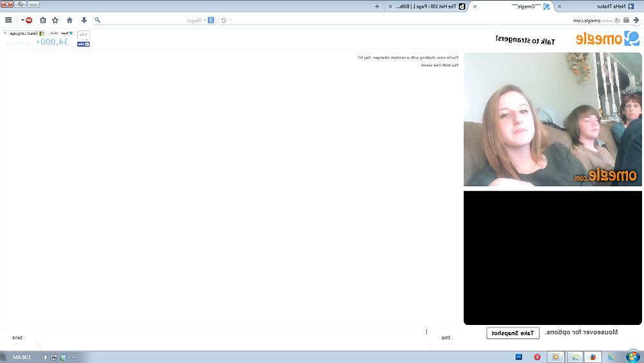Click the Facebook Like button

pos(83,44)
